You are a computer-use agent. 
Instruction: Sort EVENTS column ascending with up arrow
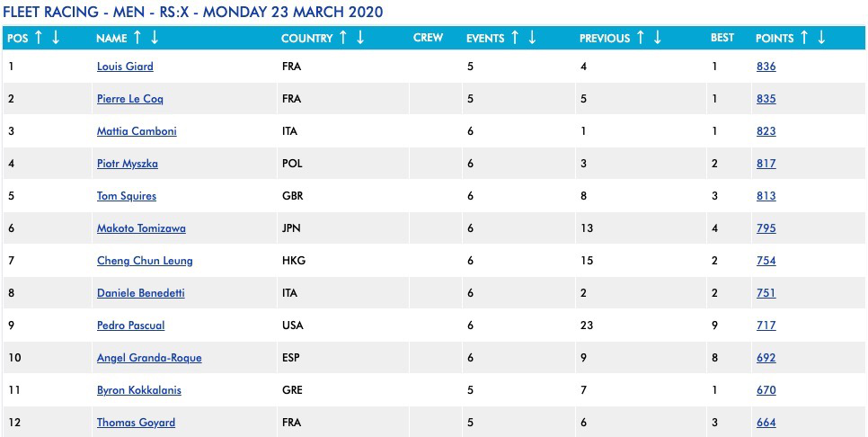(x=514, y=38)
